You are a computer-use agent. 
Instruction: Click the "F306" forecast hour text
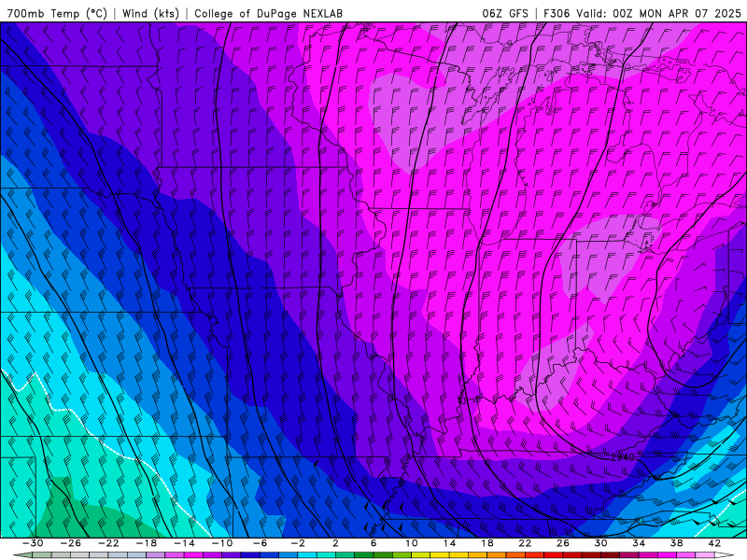coord(555,14)
